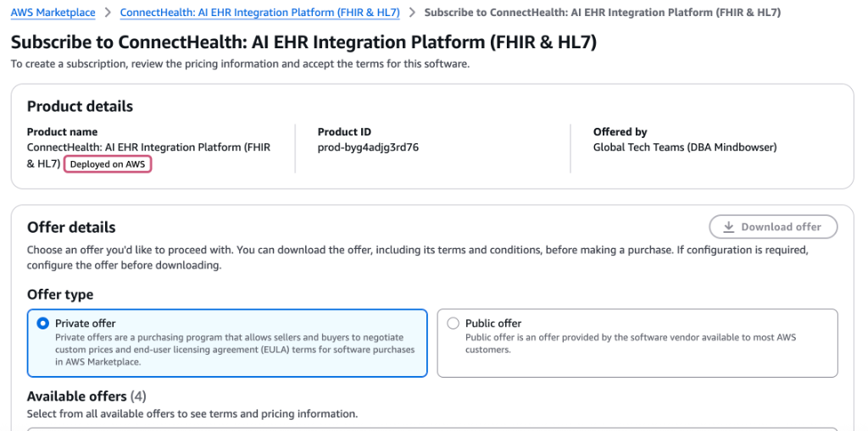The width and height of the screenshot is (868, 431).
Task: Click the chevron after AWS Marketplace breadcrumb
Action: coord(108,13)
